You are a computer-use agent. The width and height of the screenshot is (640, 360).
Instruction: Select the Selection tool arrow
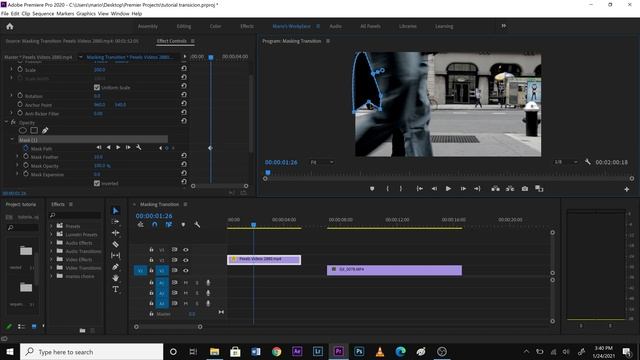click(x=116, y=211)
